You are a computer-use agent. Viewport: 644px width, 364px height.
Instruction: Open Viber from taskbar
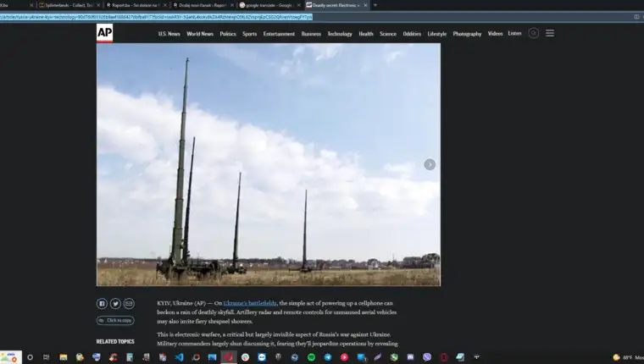point(427,357)
